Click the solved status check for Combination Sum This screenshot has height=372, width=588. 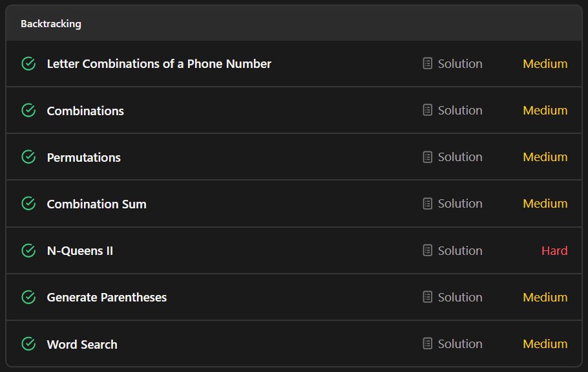click(28, 203)
